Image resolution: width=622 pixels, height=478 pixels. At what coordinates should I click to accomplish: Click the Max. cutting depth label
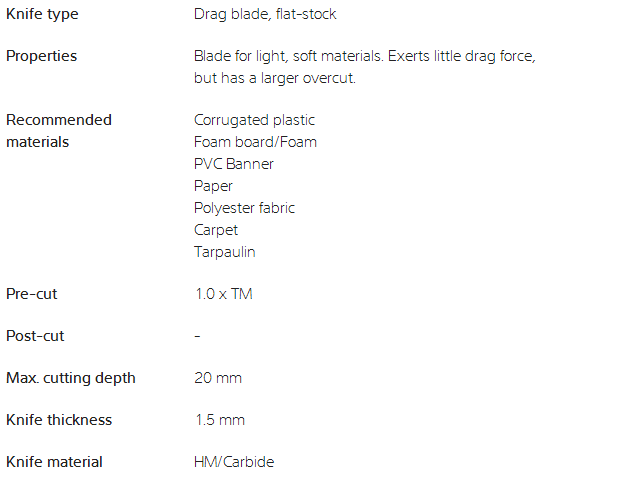pyautogui.click(x=71, y=378)
